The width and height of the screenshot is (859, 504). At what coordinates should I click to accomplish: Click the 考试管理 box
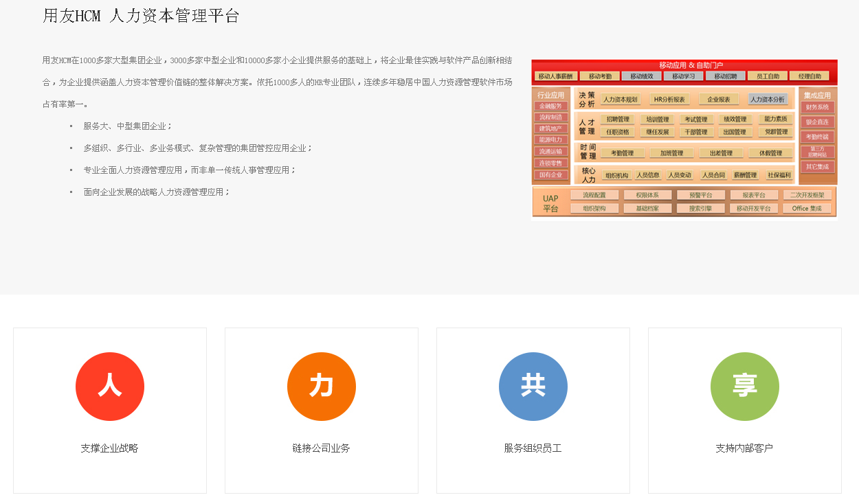[696, 119]
